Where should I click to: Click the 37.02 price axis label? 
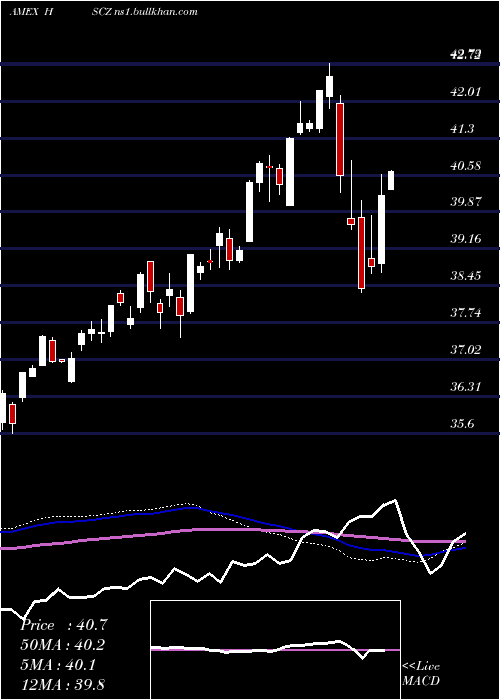coord(466,349)
